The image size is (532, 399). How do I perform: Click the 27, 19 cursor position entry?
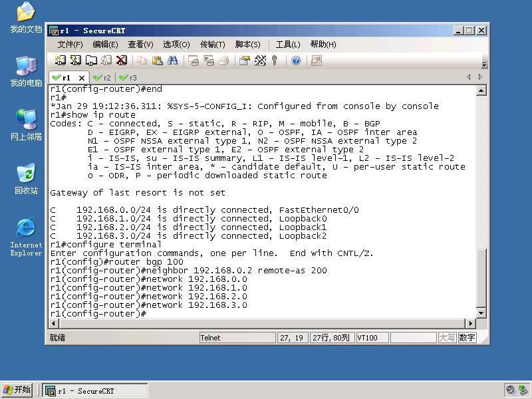click(293, 338)
